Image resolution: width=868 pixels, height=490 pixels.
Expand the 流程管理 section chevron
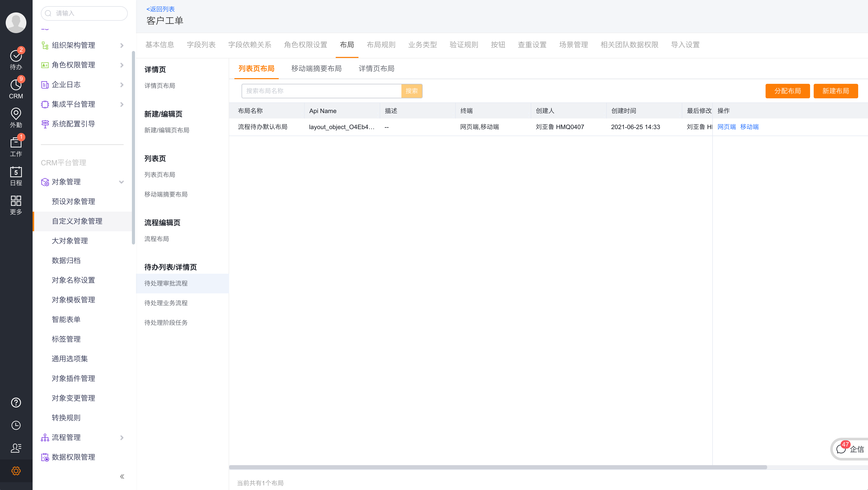[122, 437]
